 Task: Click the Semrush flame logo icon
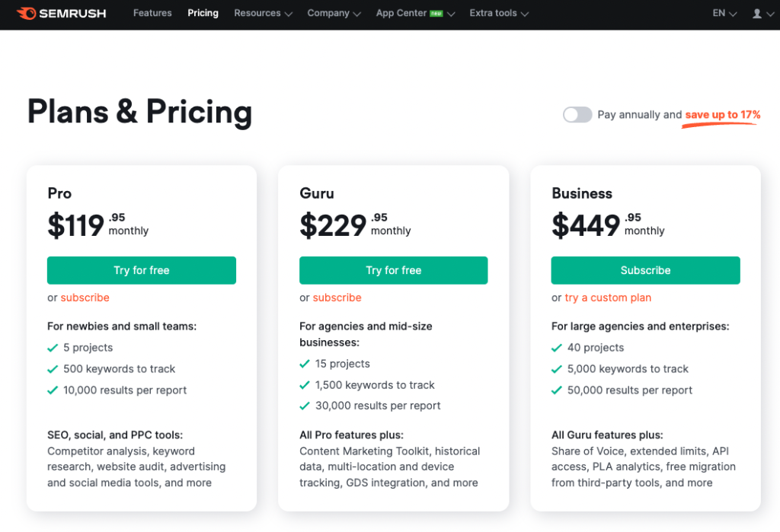click(x=27, y=14)
